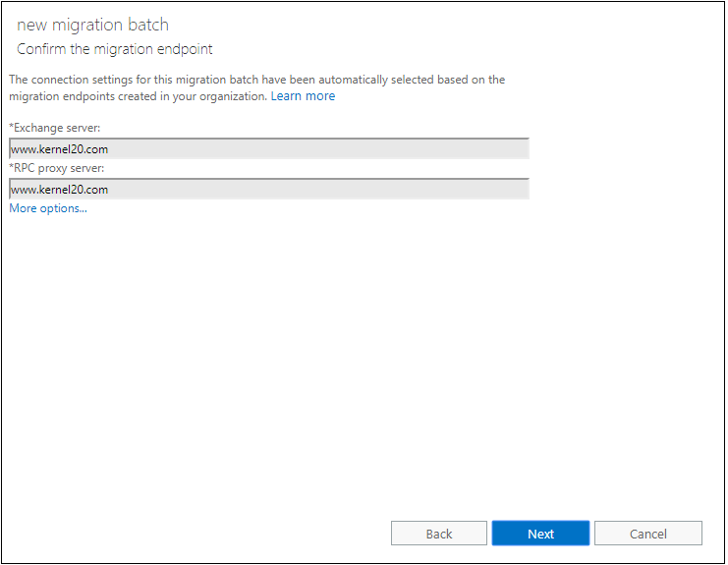Focus the RPC proxy server text field
This screenshot has height=565, width=728.
click(269, 189)
